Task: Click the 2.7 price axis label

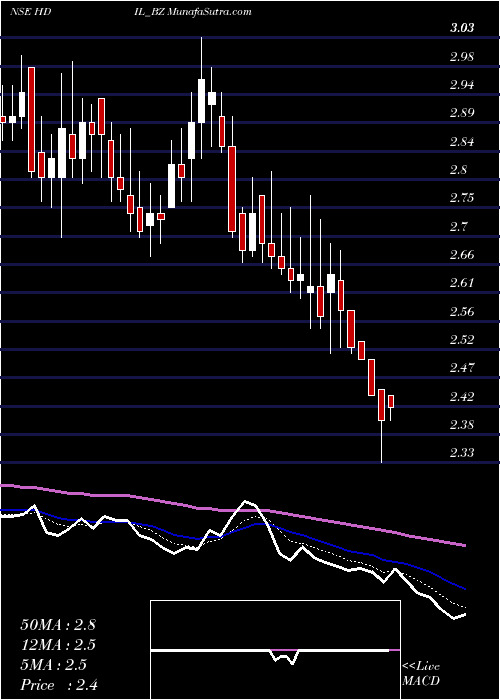Action: pyautogui.click(x=459, y=226)
